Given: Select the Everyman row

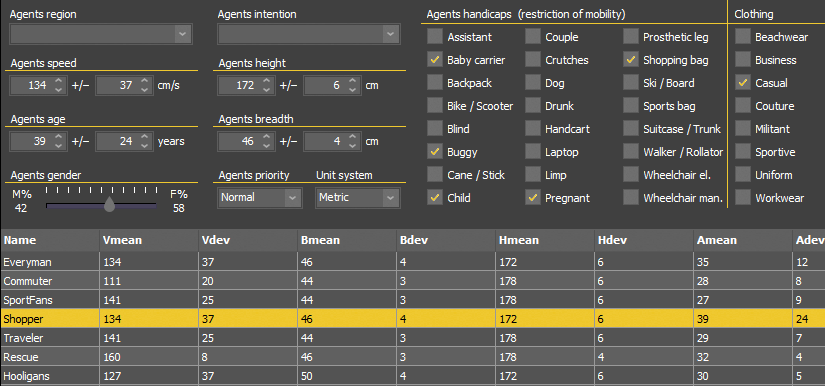Looking at the screenshot, I should [x=412, y=262].
